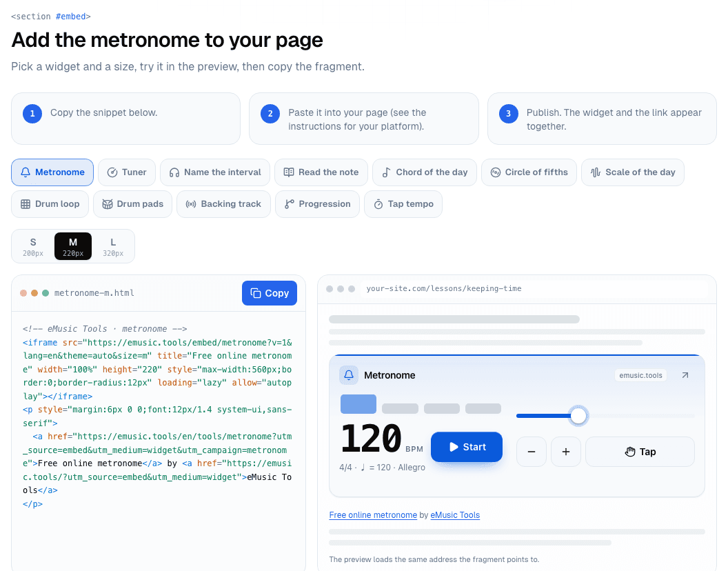Select the highlighted blue option in widget

click(x=358, y=404)
